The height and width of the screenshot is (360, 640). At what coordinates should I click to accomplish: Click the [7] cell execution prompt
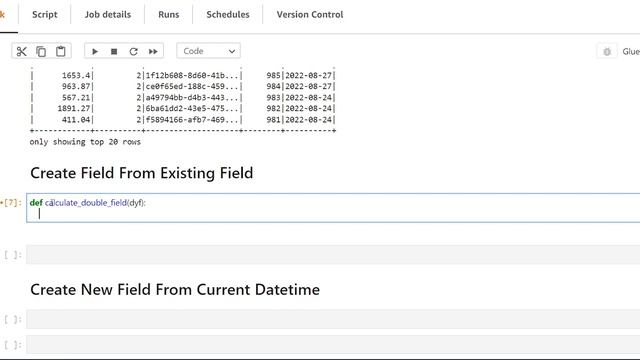11,203
